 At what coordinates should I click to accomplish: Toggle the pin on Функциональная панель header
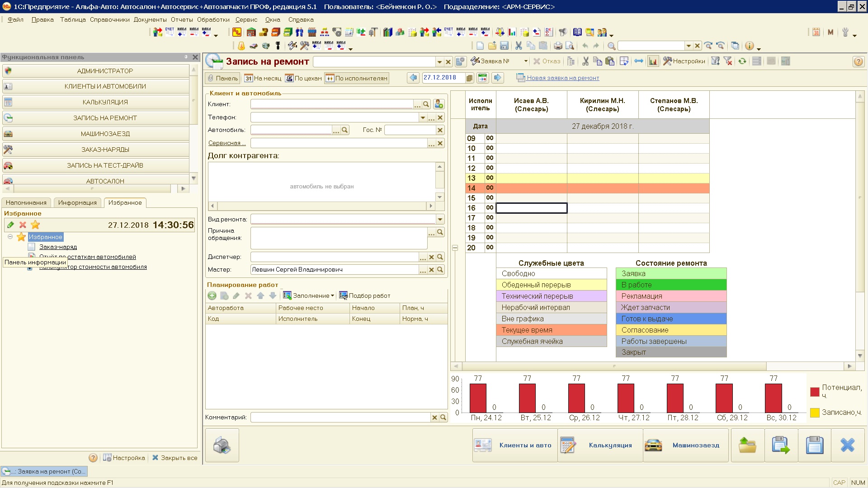186,57
